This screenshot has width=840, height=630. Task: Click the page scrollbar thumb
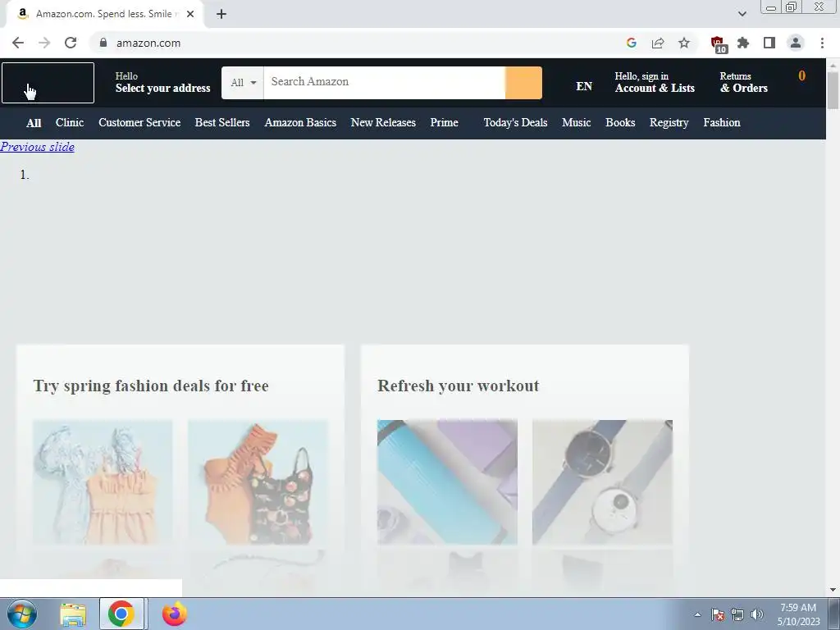coord(833,90)
